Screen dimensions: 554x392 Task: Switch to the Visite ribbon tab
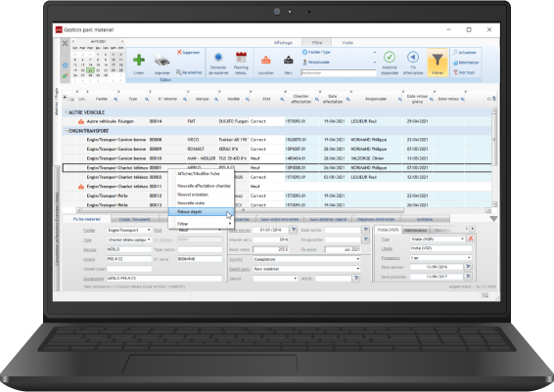tap(347, 43)
